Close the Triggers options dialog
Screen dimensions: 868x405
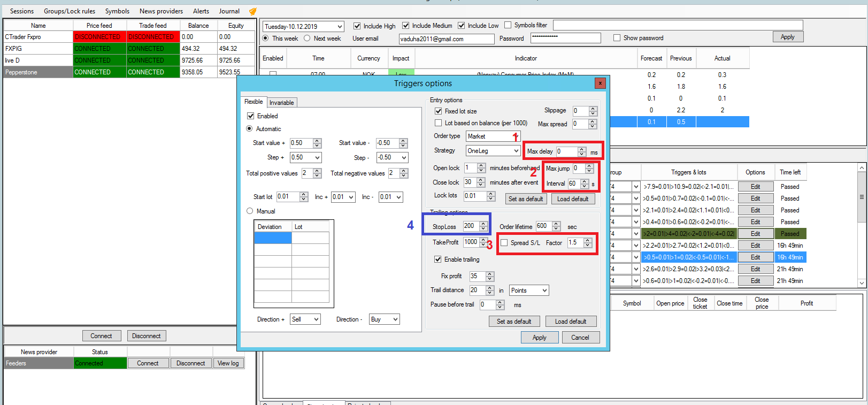(x=600, y=83)
